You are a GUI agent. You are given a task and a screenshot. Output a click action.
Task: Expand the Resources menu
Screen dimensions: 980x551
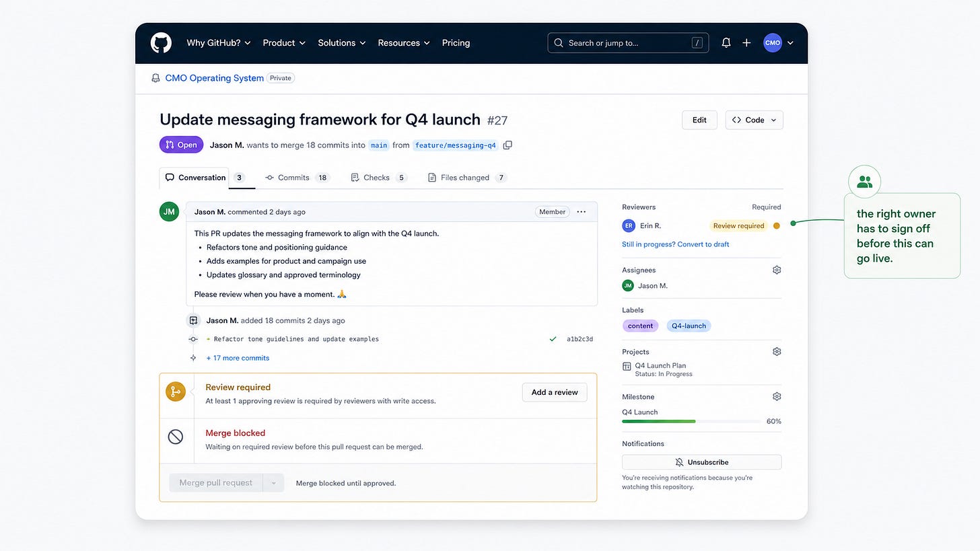click(x=405, y=43)
